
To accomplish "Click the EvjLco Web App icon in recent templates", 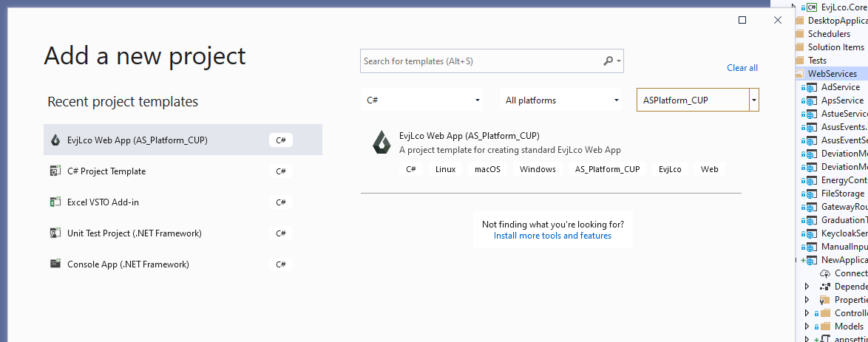I will pyautogui.click(x=55, y=140).
